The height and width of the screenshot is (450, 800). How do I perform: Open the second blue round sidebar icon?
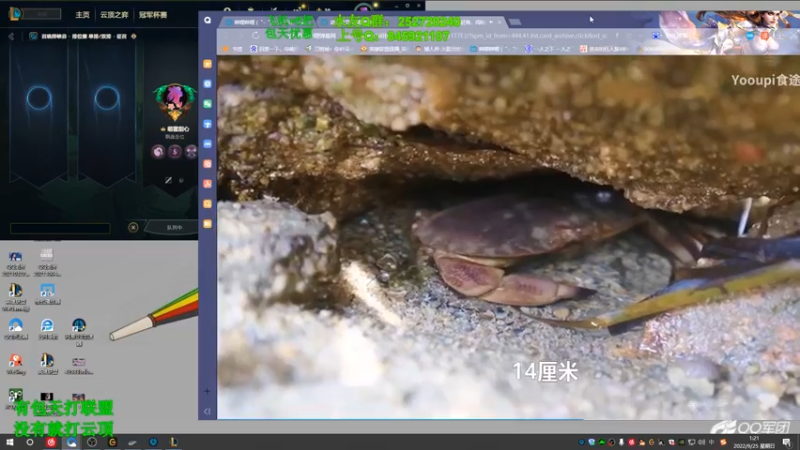click(x=207, y=84)
